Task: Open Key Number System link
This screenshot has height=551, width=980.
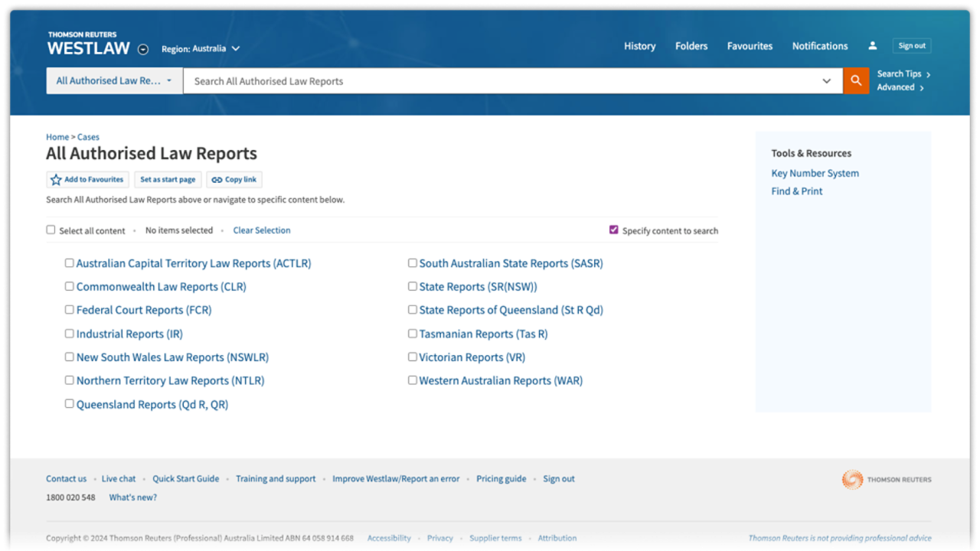Action: tap(815, 174)
